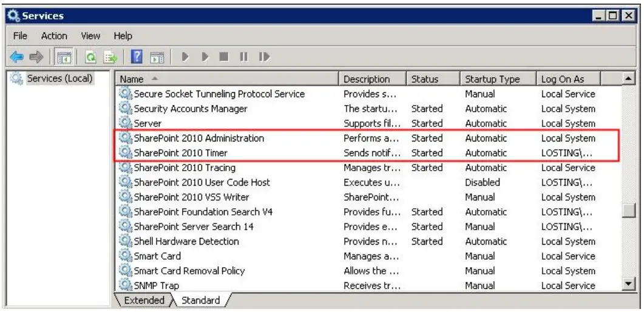The width and height of the screenshot is (644, 312).
Task: Click the Forward arrow toolbar icon
Action: 36,57
